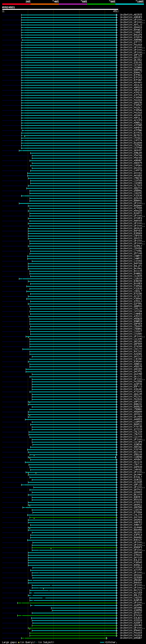
Task: Open label UniRef100_C1BUI8
Action: tap(131, 278)
